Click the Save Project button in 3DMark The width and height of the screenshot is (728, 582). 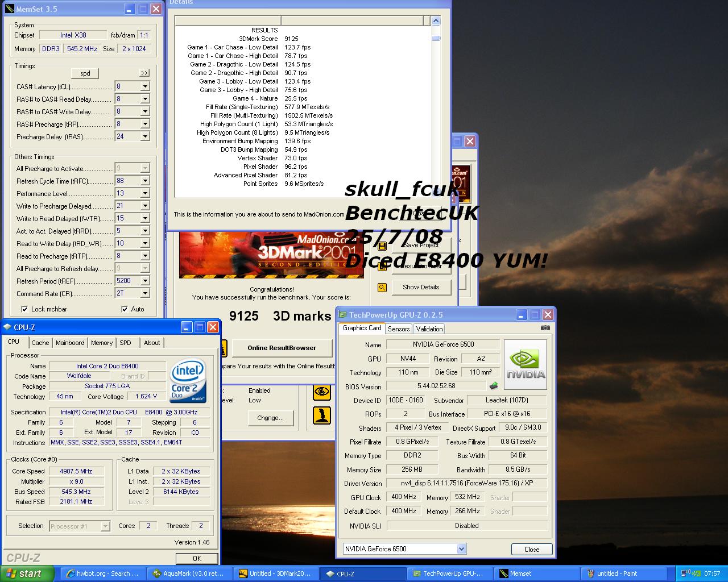pyautogui.click(x=421, y=245)
